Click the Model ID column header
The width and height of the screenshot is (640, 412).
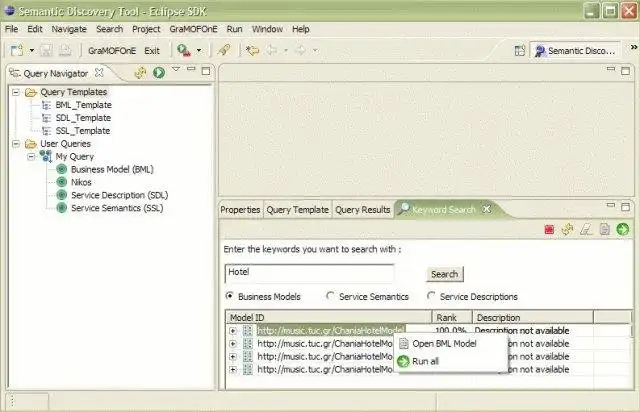tap(329, 317)
